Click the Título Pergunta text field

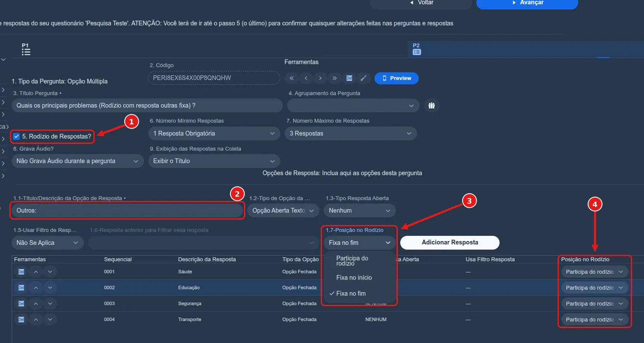click(147, 105)
